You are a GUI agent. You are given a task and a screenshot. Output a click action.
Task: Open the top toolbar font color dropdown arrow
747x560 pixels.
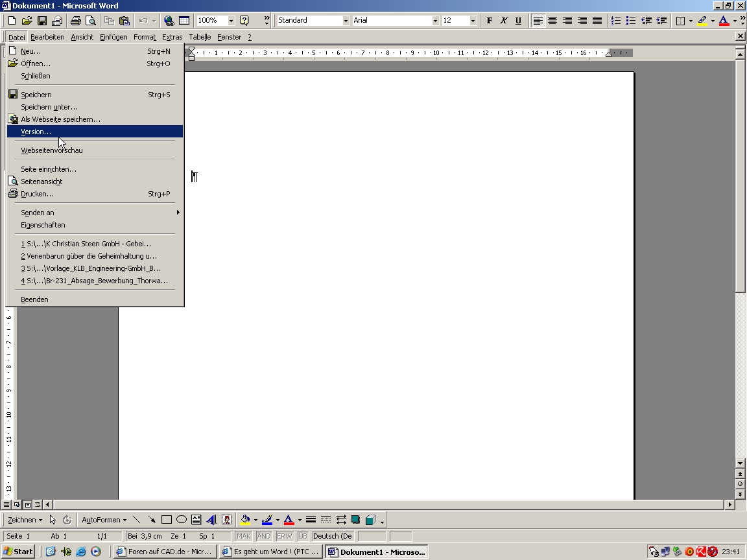tap(735, 21)
